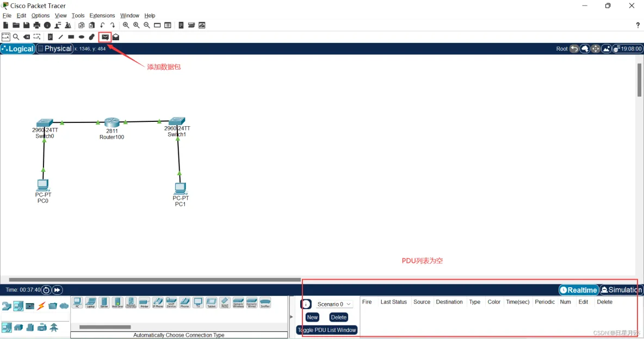
Task: Select the Place Note tool
Action: 50,37
